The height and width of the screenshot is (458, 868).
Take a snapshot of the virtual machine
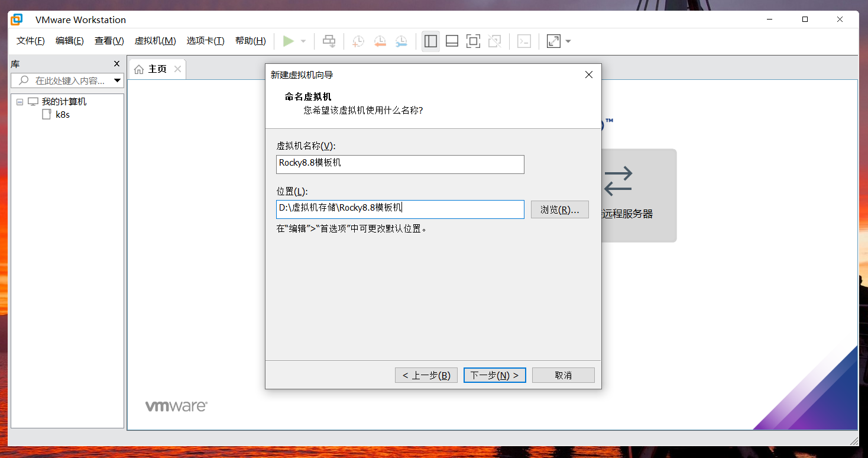coord(358,41)
